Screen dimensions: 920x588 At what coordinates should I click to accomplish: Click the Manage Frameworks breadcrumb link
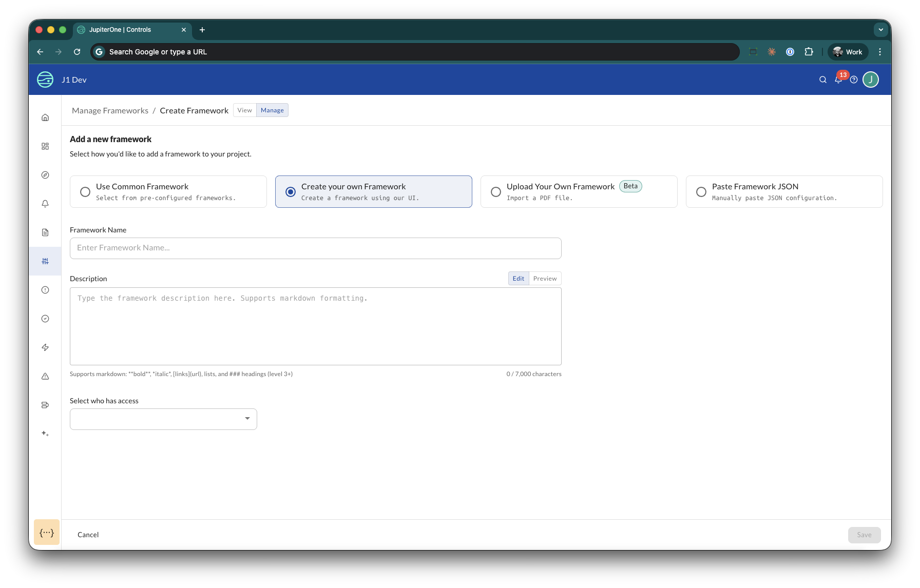109,110
